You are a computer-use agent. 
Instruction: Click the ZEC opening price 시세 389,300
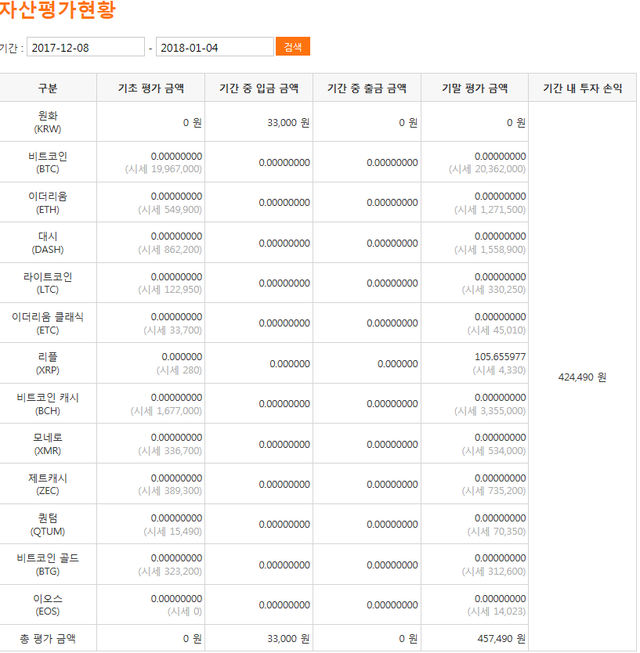tap(170, 491)
